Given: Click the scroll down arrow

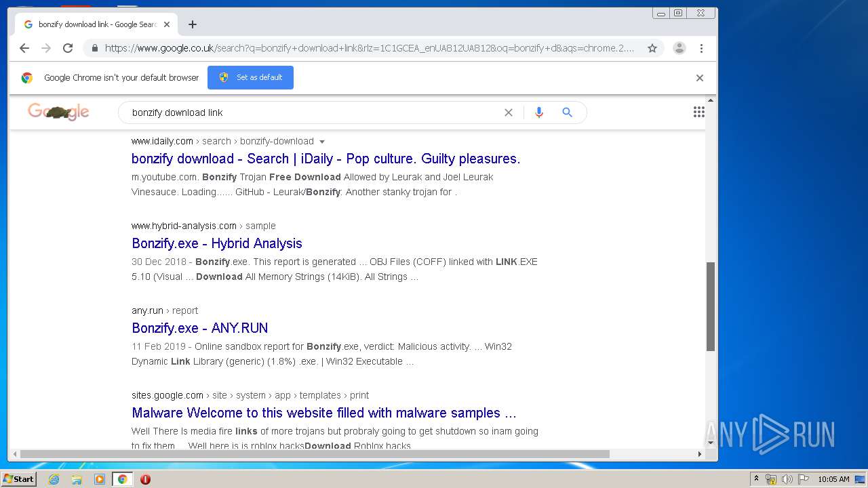Looking at the screenshot, I should [x=711, y=443].
